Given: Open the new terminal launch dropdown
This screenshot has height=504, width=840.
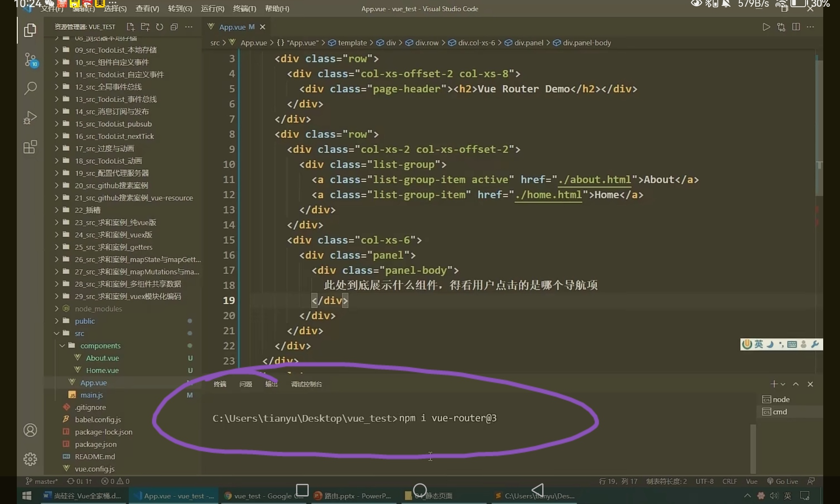Looking at the screenshot, I should (x=783, y=384).
